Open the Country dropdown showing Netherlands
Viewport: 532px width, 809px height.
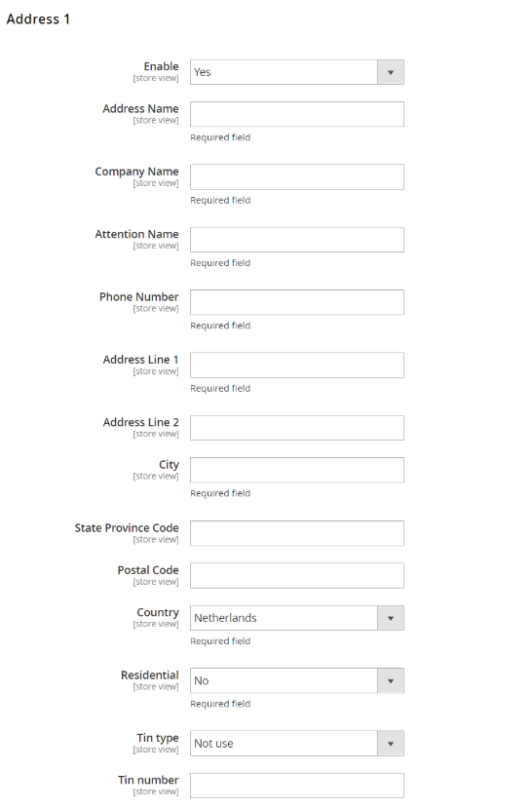click(297, 618)
